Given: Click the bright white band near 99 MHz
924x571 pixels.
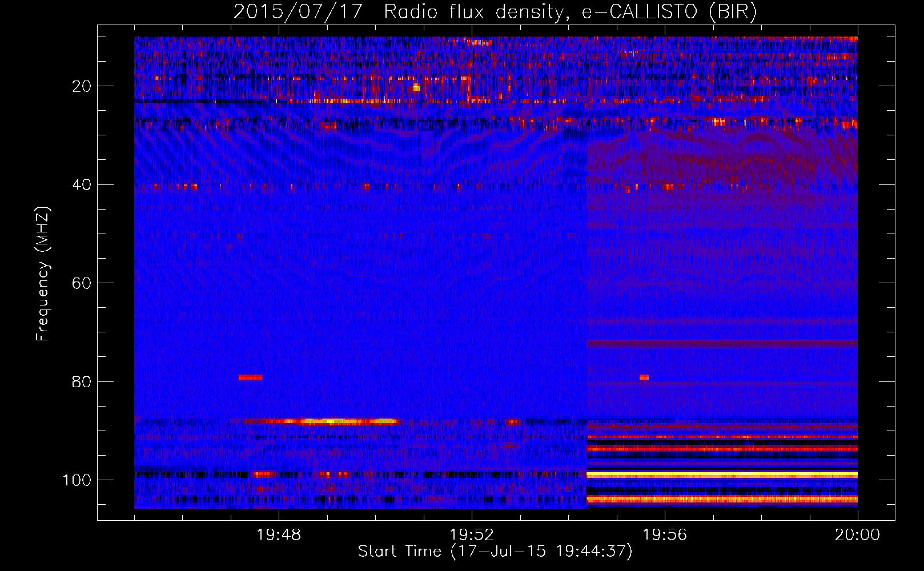Looking at the screenshot, I should click(x=722, y=475).
